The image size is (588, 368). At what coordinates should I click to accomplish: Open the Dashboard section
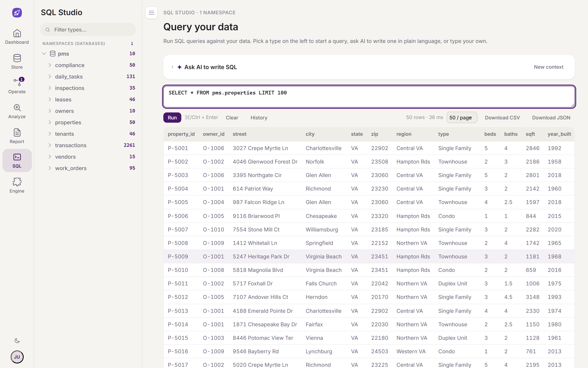click(x=17, y=37)
